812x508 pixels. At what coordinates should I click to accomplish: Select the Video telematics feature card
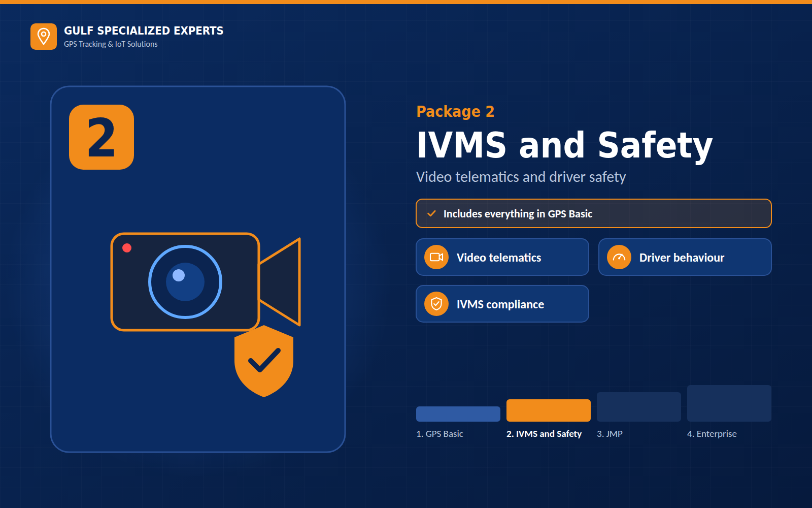[502, 257]
